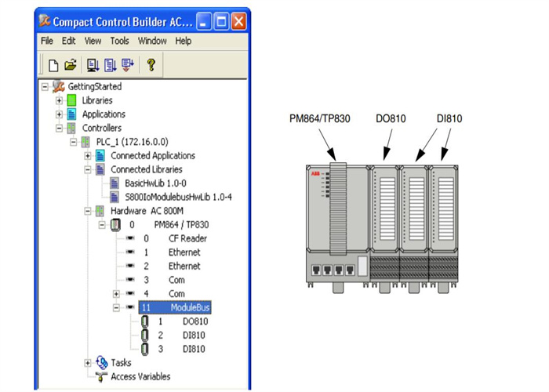Collapse the GettingStarted root node
Image resolution: width=549 pixels, height=392 pixels.
[x=45, y=86]
